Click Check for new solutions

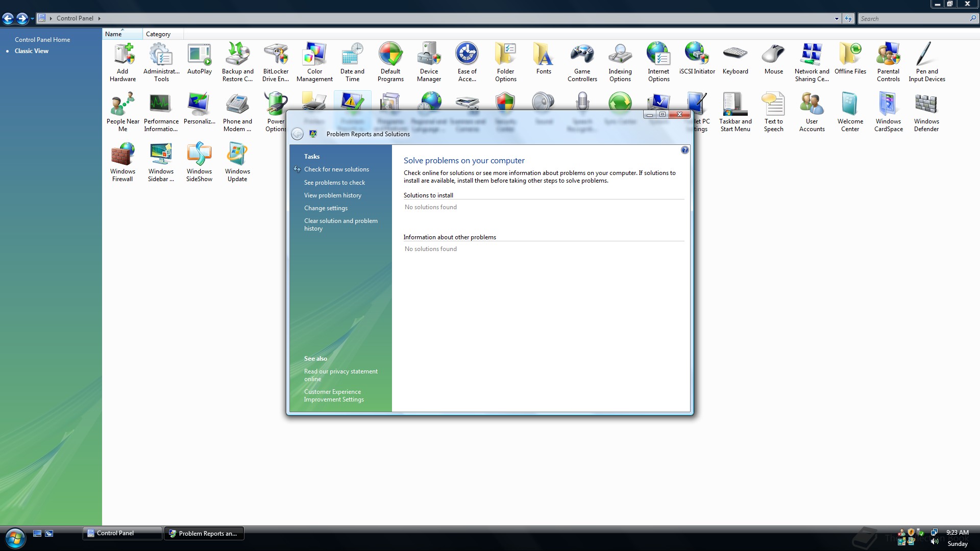pos(337,169)
